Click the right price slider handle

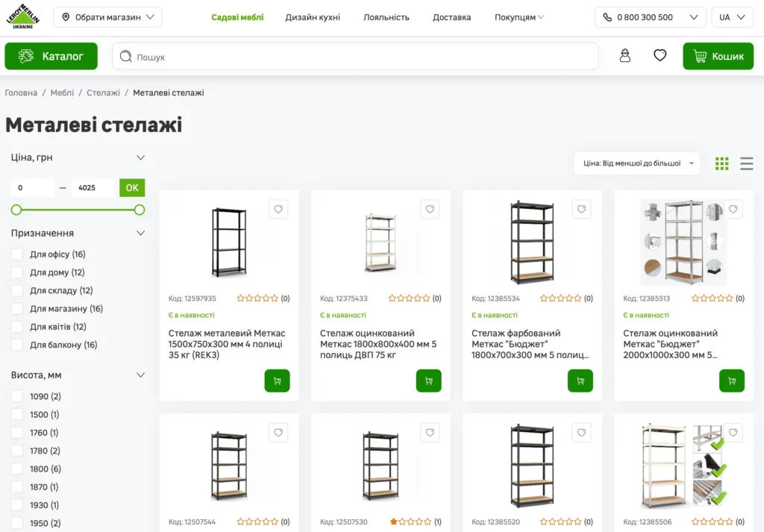pos(140,210)
